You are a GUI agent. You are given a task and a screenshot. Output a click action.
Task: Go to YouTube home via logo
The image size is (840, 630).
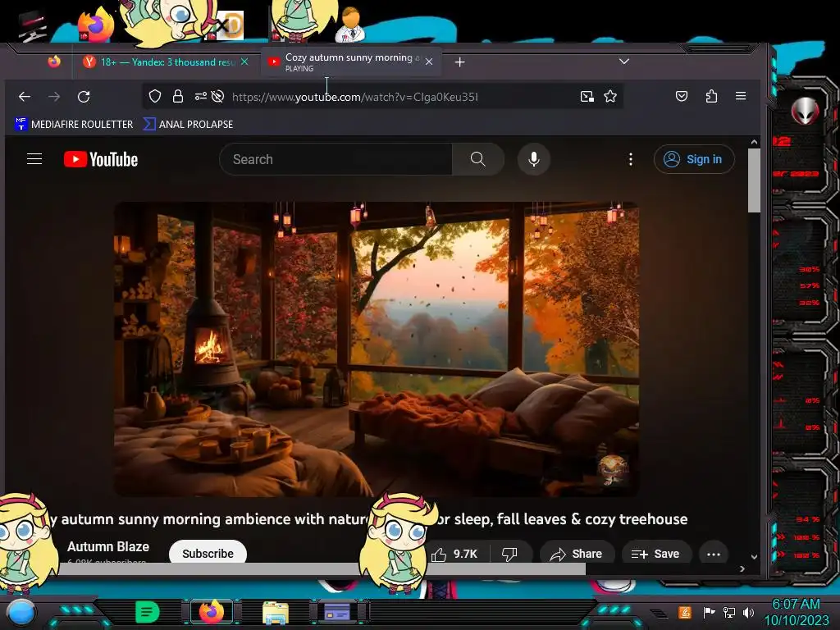[101, 160]
